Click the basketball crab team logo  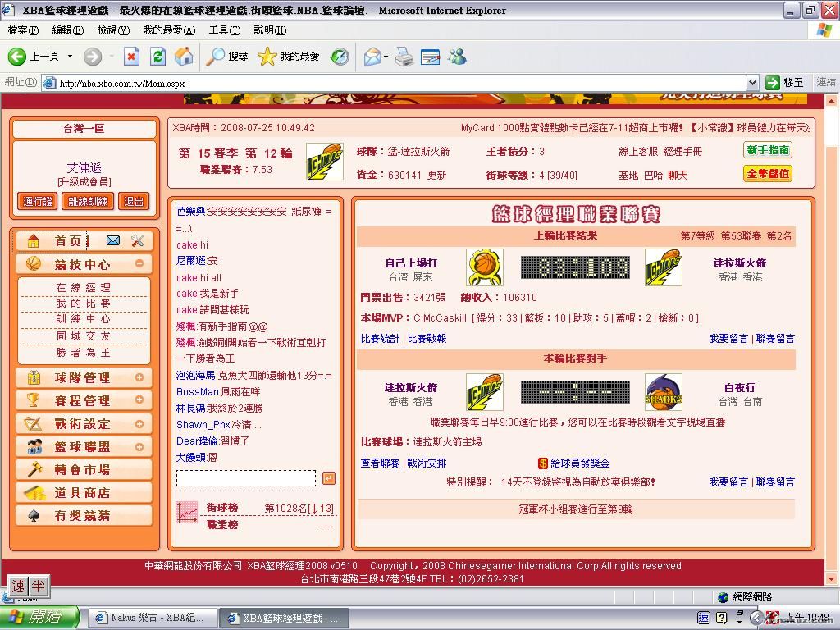(484, 267)
